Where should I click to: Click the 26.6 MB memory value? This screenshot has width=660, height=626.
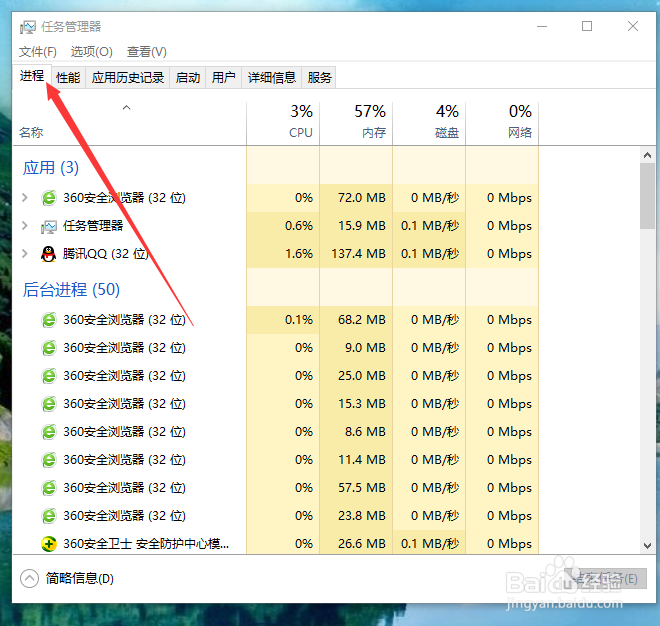coord(362,543)
